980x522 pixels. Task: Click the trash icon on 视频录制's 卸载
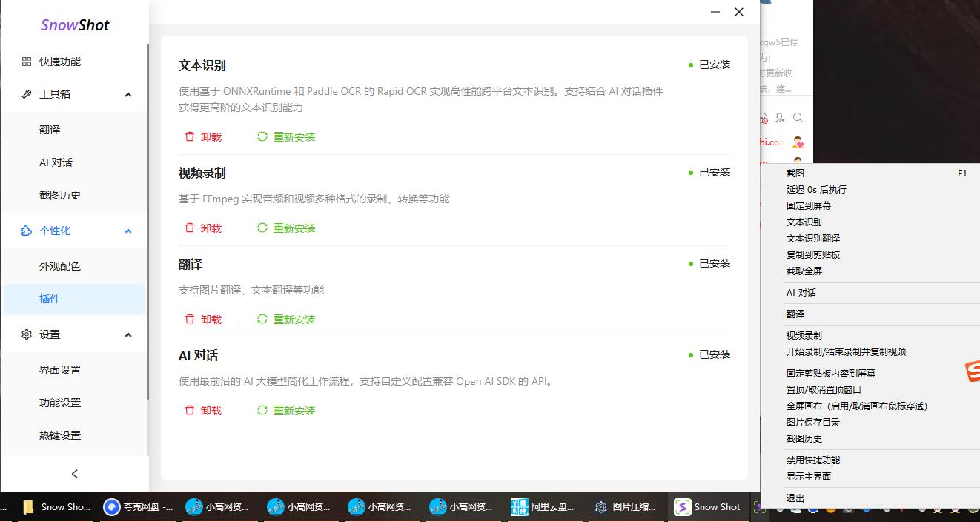click(x=191, y=228)
